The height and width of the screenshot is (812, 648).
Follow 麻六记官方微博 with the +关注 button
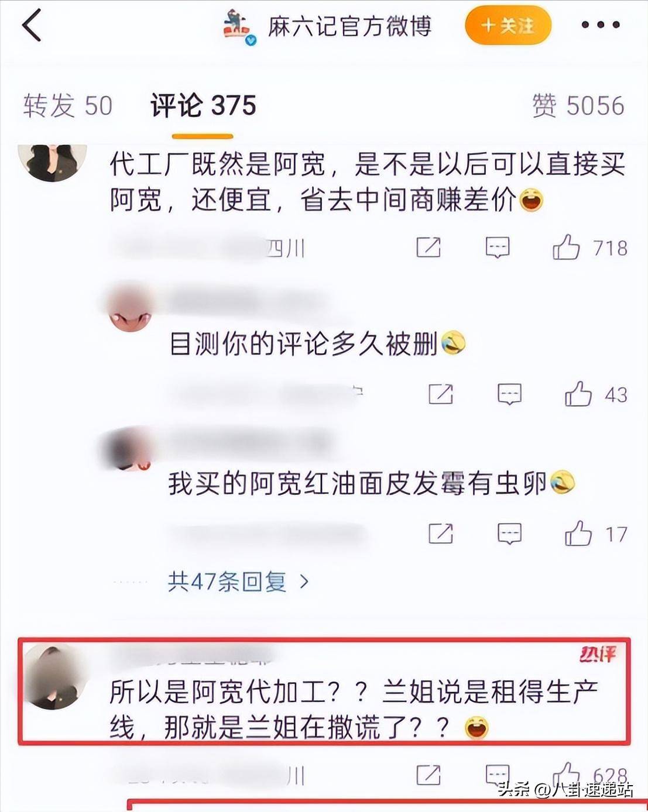pos(508,25)
